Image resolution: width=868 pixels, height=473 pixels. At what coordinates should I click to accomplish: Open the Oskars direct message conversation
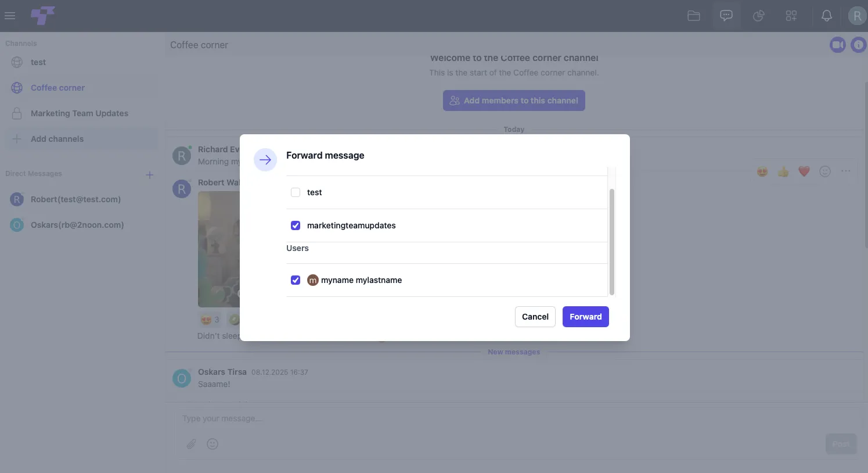pos(77,225)
